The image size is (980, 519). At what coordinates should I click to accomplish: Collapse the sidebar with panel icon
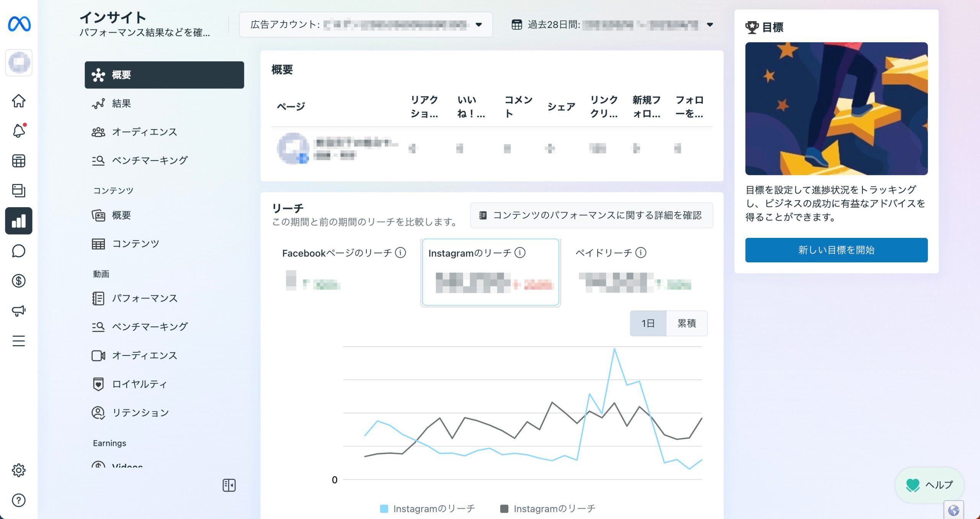(x=229, y=485)
